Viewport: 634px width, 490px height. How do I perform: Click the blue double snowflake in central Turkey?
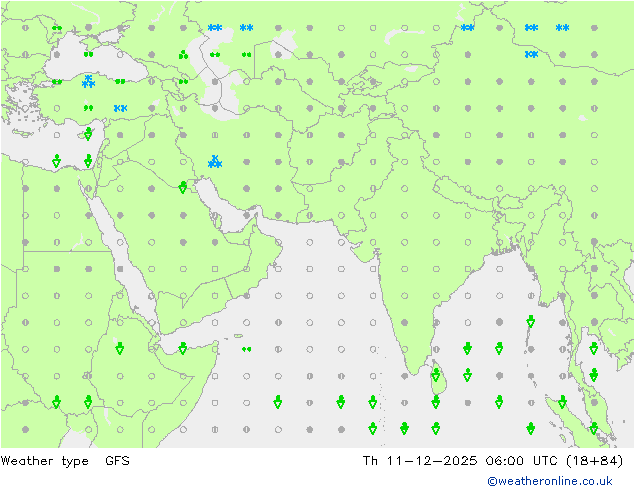tap(120, 108)
